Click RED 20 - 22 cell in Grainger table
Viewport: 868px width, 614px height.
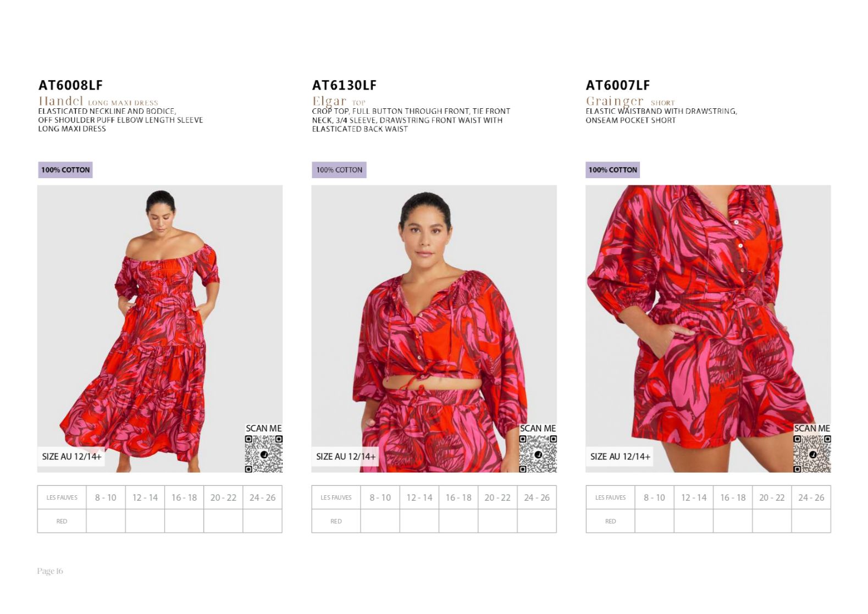coord(772,521)
